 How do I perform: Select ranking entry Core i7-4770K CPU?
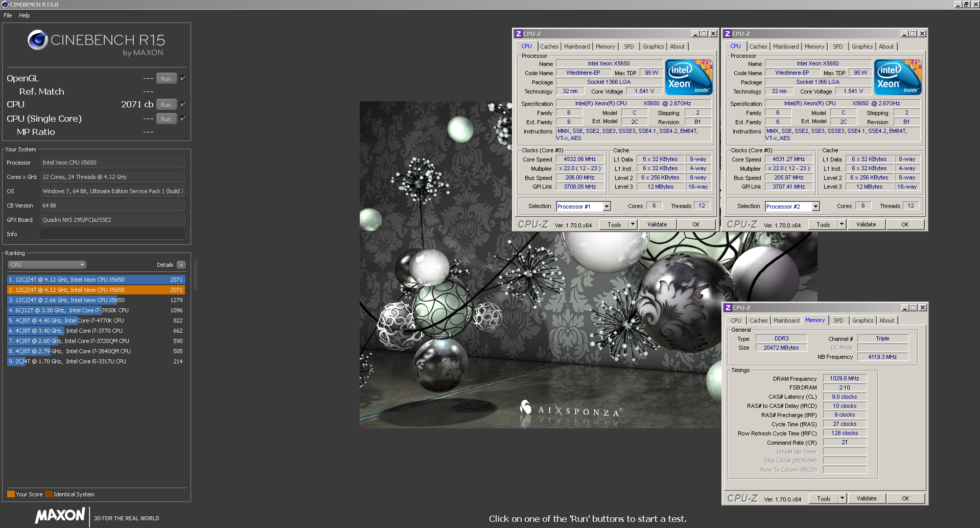(96, 320)
